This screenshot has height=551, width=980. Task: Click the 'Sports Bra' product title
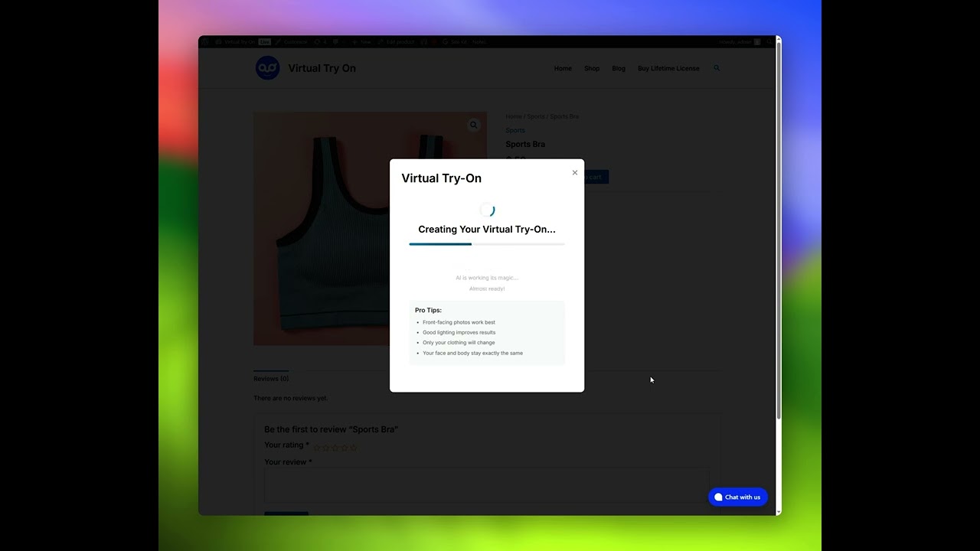(x=525, y=144)
